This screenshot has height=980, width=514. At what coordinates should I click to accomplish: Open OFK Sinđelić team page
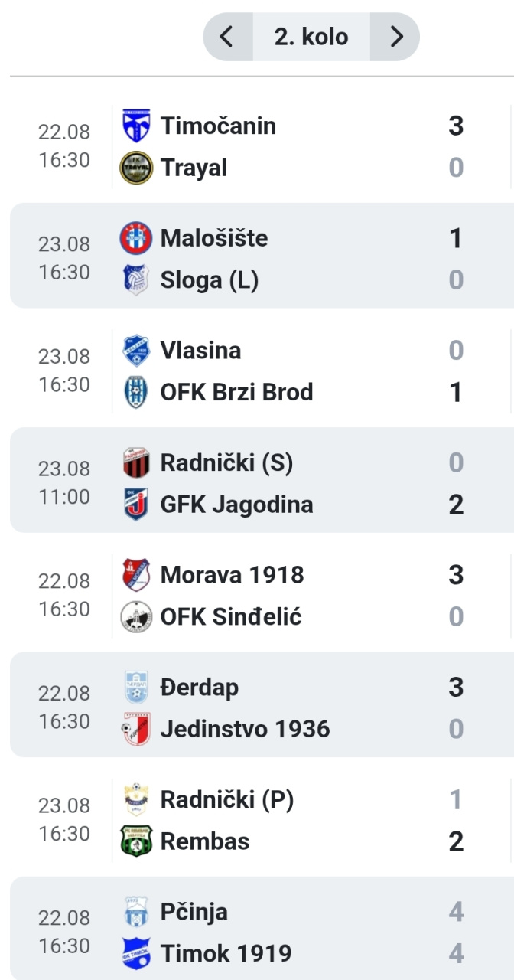231,616
